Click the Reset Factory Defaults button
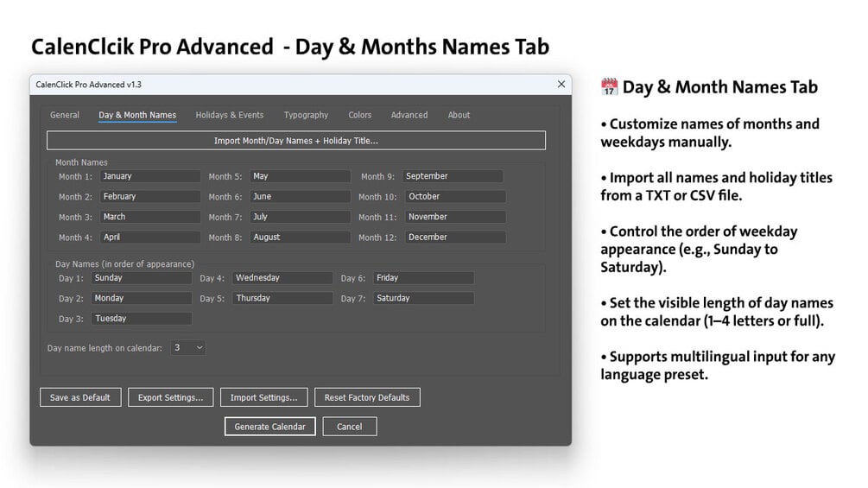 tap(367, 397)
